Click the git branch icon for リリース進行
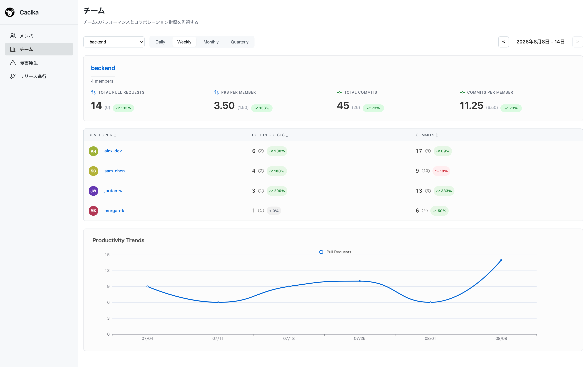 (13, 76)
